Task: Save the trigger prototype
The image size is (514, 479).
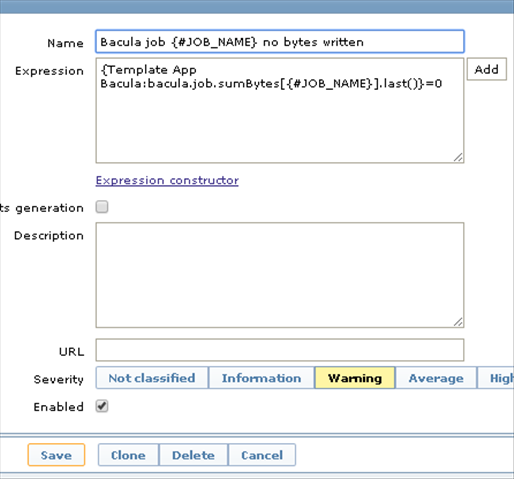Action: pyautogui.click(x=56, y=455)
